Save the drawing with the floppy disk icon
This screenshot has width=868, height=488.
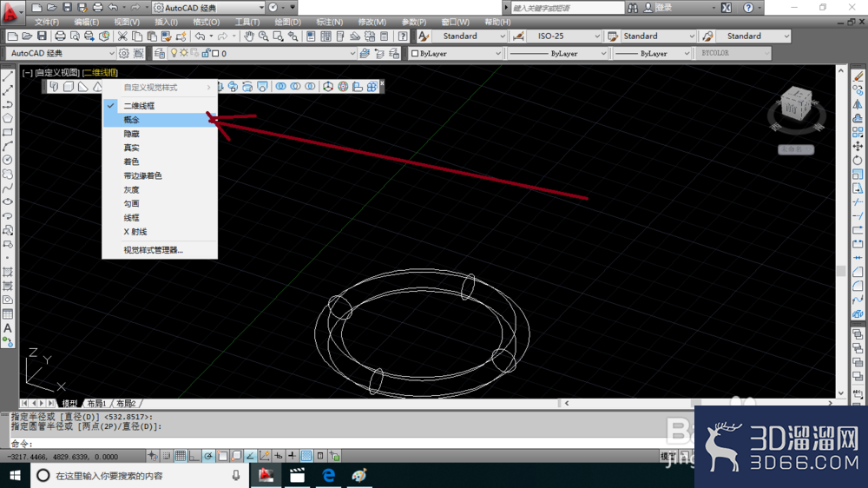click(42, 36)
